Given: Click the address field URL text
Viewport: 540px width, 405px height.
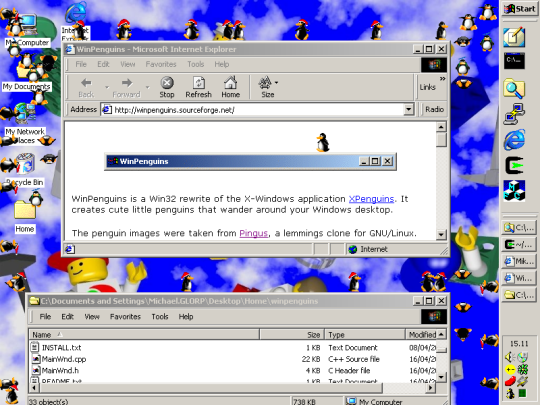Looking at the screenshot, I should point(174,110).
